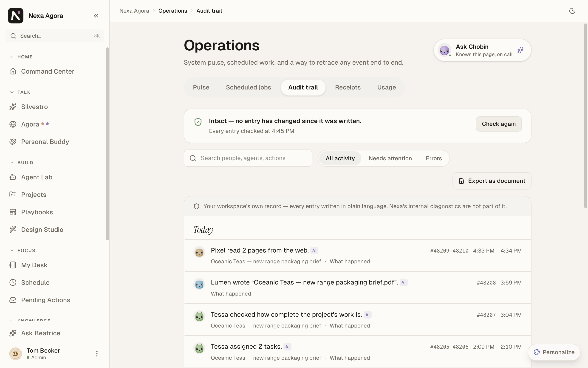Click the sidebar Search field
Viewport: 588px width, 368px height.
tap(55, 36)
